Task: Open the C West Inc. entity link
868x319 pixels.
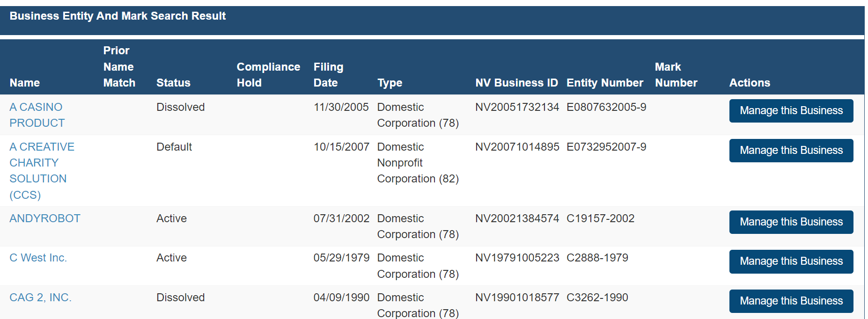Action: click(38, 258)
